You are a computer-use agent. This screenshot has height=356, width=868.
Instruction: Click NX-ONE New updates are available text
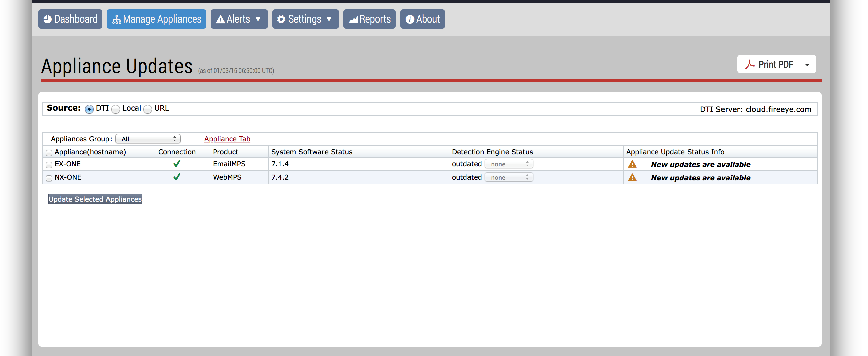click(701, 178)
